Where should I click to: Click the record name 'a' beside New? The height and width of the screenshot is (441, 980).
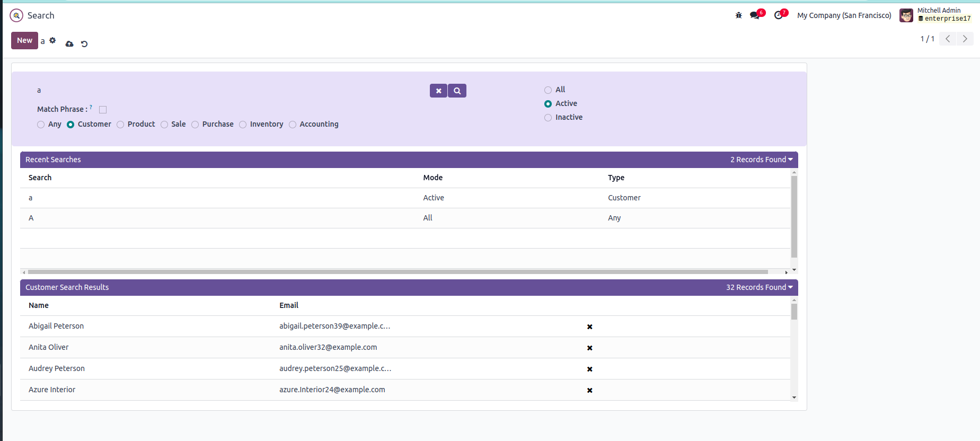coord(43,41)
